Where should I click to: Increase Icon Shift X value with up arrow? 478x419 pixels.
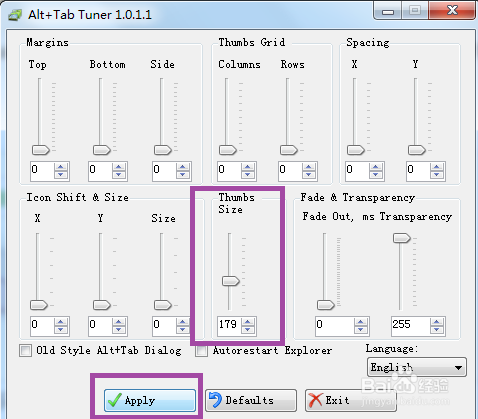pos(61,321)
